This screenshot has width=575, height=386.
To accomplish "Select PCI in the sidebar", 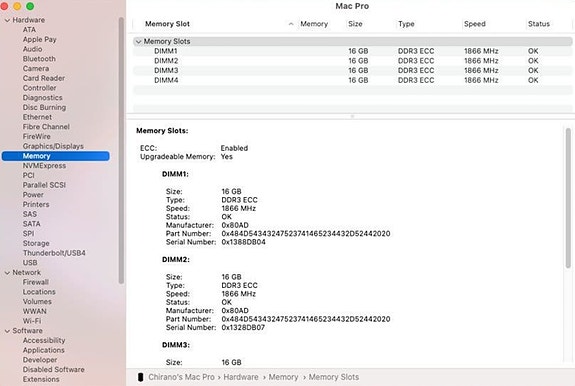I will [29, 175].
